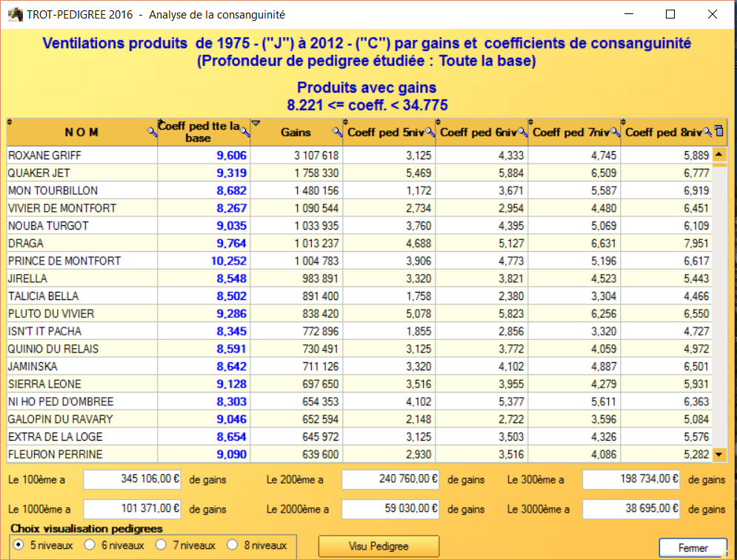Click the Le 2000ème gains field
Viewport: 737px width, 560px height.
tap(390, 509)
